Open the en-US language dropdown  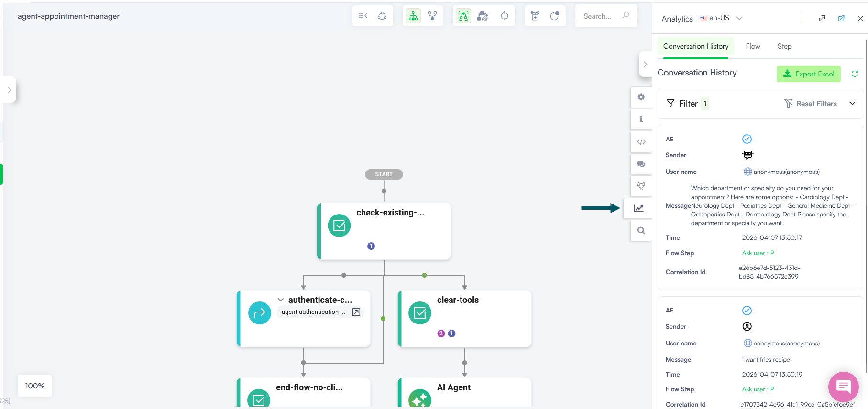point(721,18)
